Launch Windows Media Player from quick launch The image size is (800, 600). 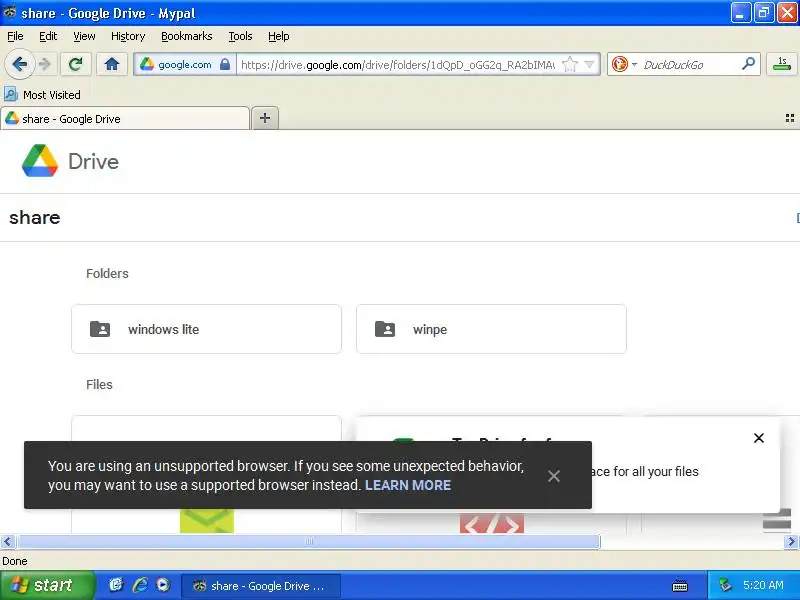tap(163, 585)
